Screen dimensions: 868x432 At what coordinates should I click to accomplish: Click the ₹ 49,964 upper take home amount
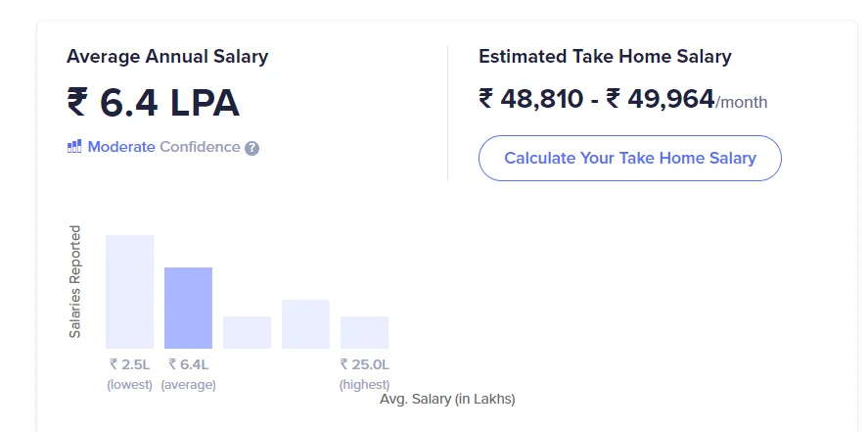tap(661, 99)
